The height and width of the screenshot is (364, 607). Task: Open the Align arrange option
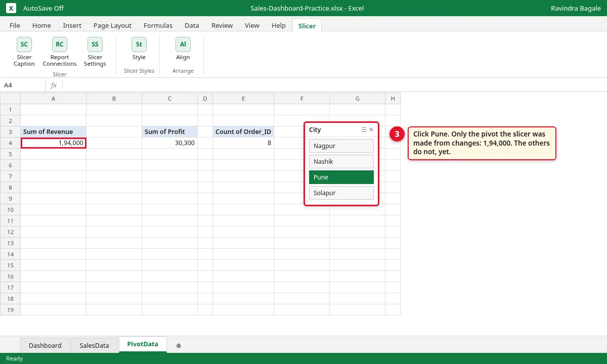click(183, 49)
